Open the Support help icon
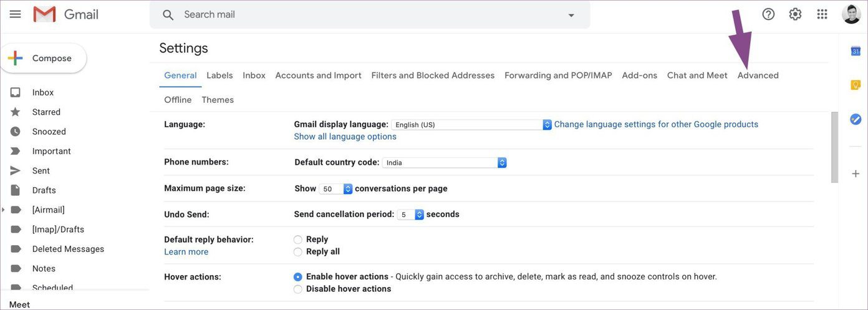The image size is (868, 310). (768, 14)
